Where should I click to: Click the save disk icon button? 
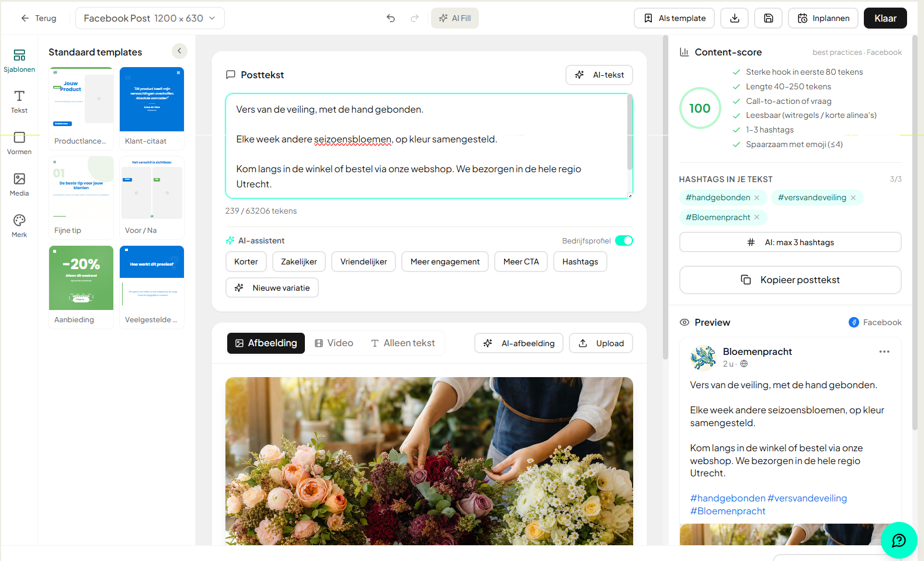click(x=769, y=18)
